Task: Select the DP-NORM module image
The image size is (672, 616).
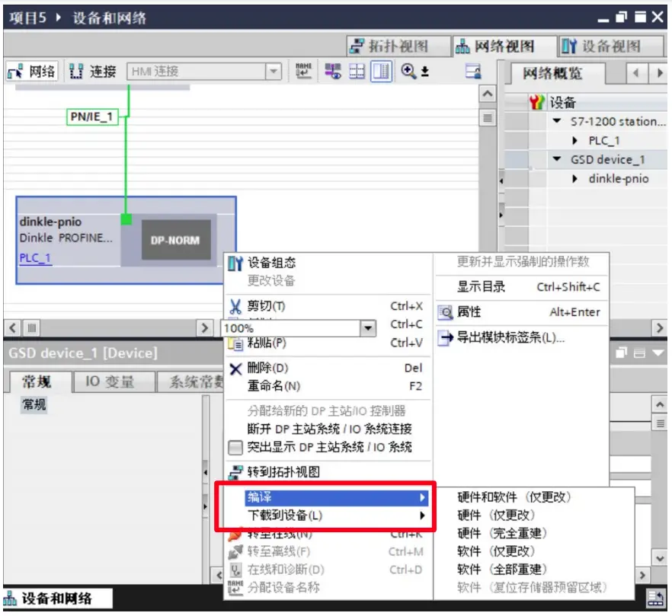Action: (176, 240)
